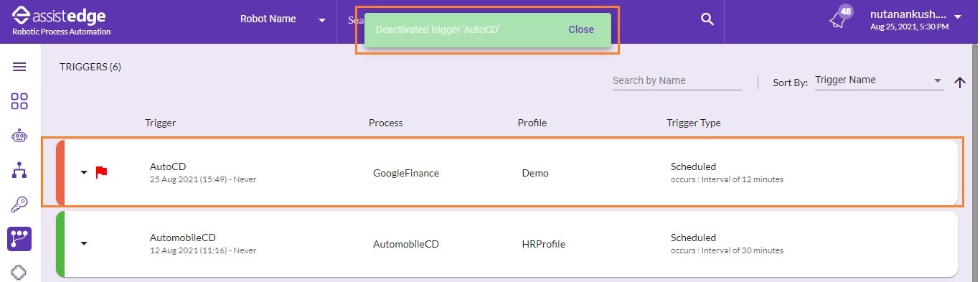The height and width of the screenshot is (282, 980).
Task: Expand the AutoCD trigger row
Action: tap(84, 172)
